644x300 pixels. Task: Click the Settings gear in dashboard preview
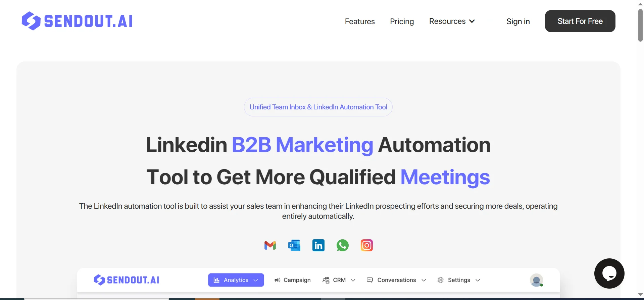tap(441, 280)
